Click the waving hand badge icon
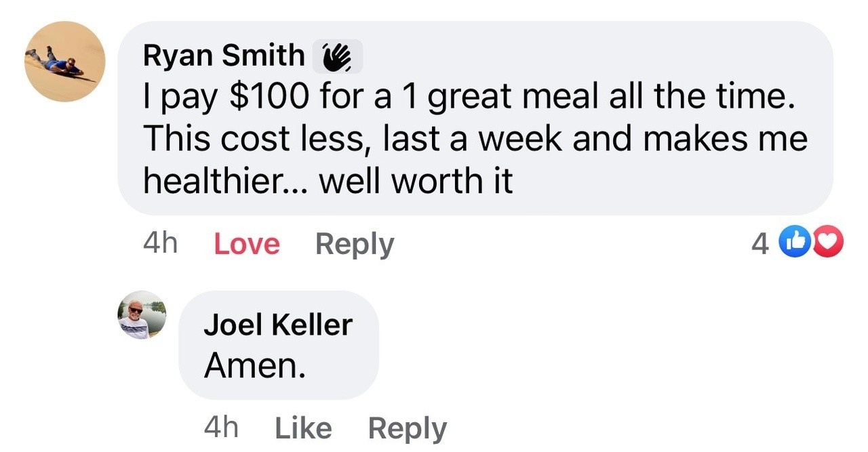 [x=337, y=57]
